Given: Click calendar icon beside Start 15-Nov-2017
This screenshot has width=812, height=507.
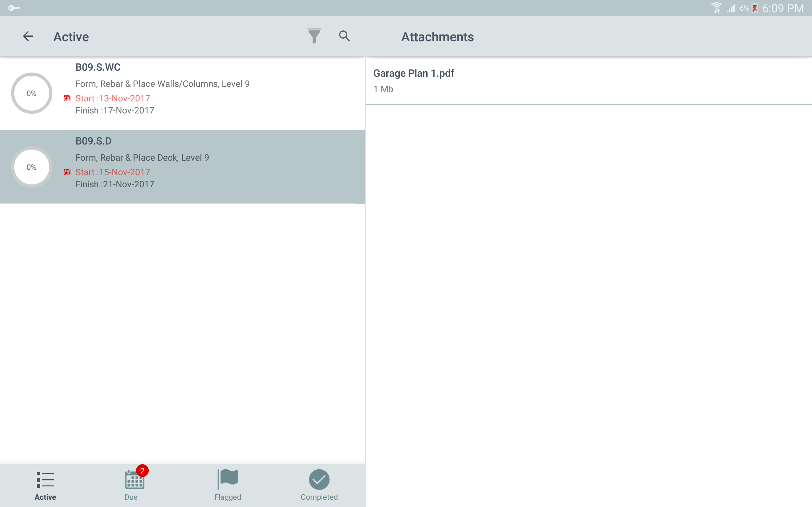Looking at the screenshot, I should pos(67,172).
